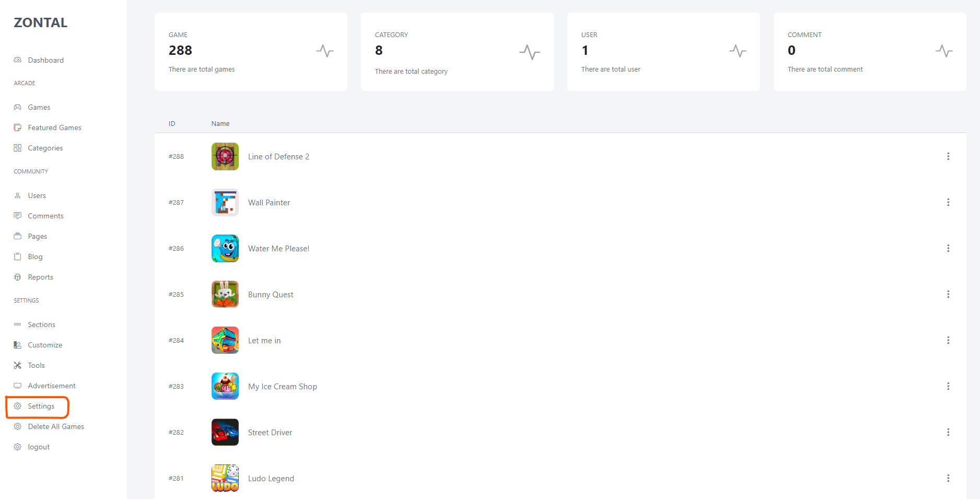
Task: Open the three-dot menu for Line of Defense 2
Action: point(948,156)
